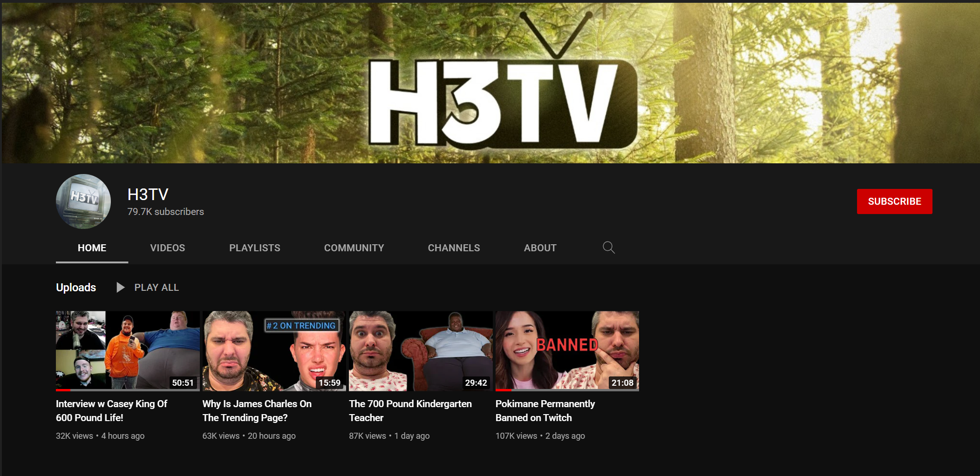This screenshot has width=980, height=476.
Task: Click the 15:59 duration badge
Action: pyautogui.click(x=329, y=382)
